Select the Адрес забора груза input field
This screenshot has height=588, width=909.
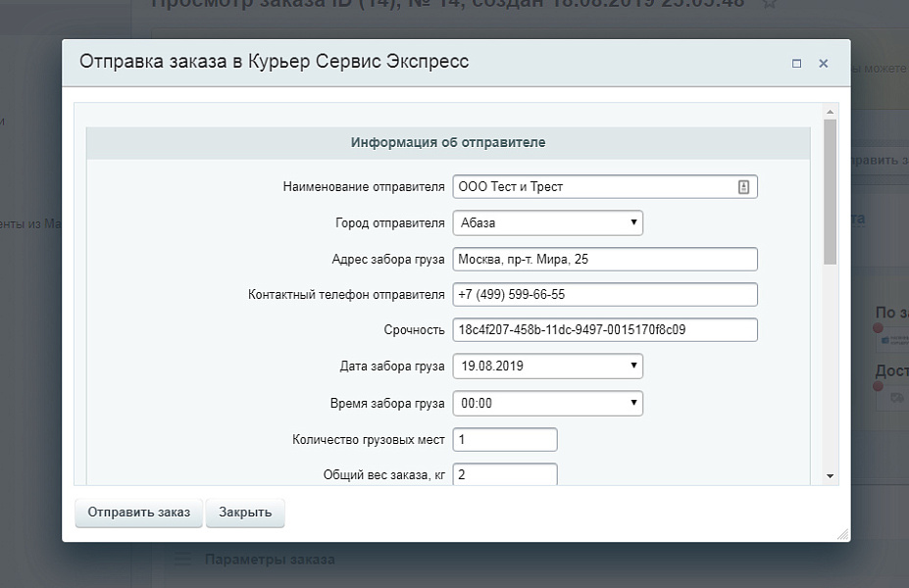pos(603,259)
